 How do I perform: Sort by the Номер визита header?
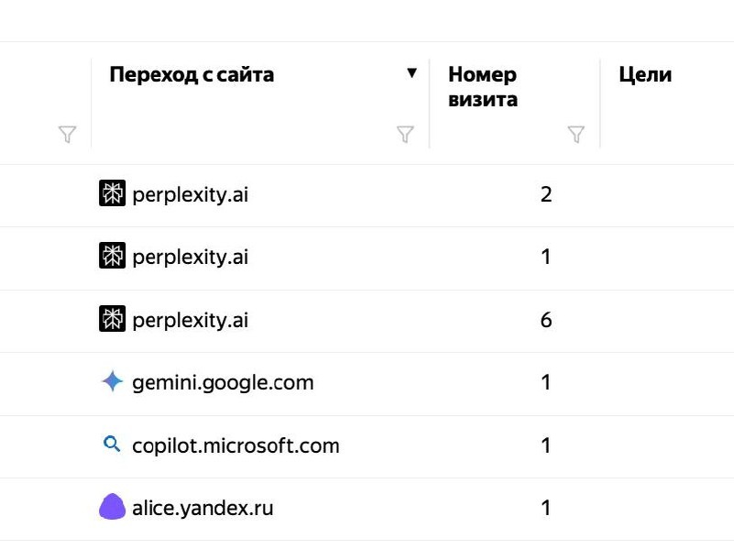(483, 87)
